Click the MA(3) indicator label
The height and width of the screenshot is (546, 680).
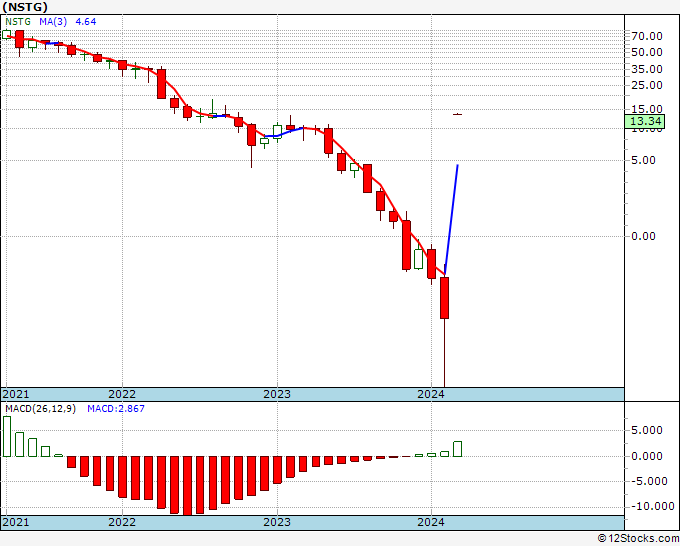pyautogui.click(x=53, y=22)
